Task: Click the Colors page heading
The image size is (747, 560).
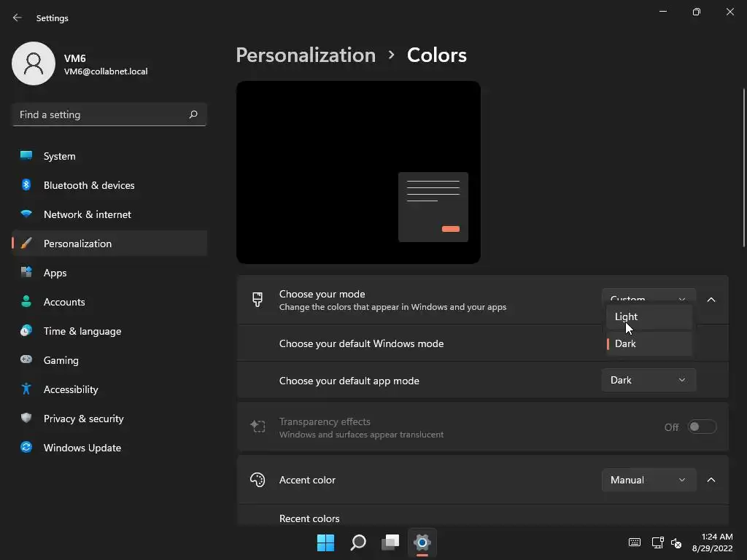Action: (x=437, y=55)
